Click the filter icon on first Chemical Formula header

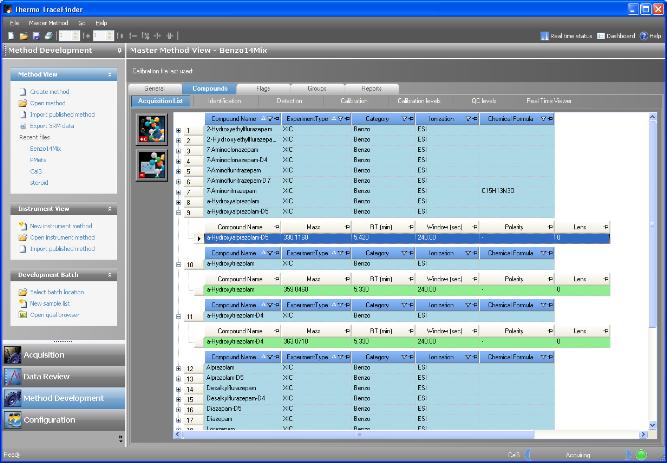pos(544,119)
